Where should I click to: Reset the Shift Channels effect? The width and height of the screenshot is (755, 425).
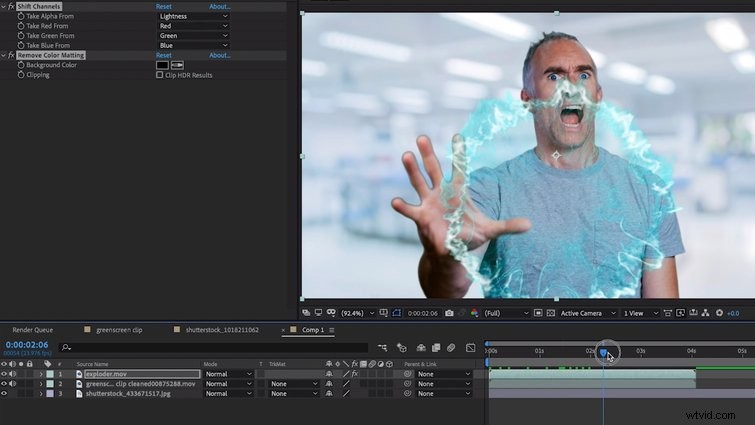pyautogui.click(x=164, y=6)
